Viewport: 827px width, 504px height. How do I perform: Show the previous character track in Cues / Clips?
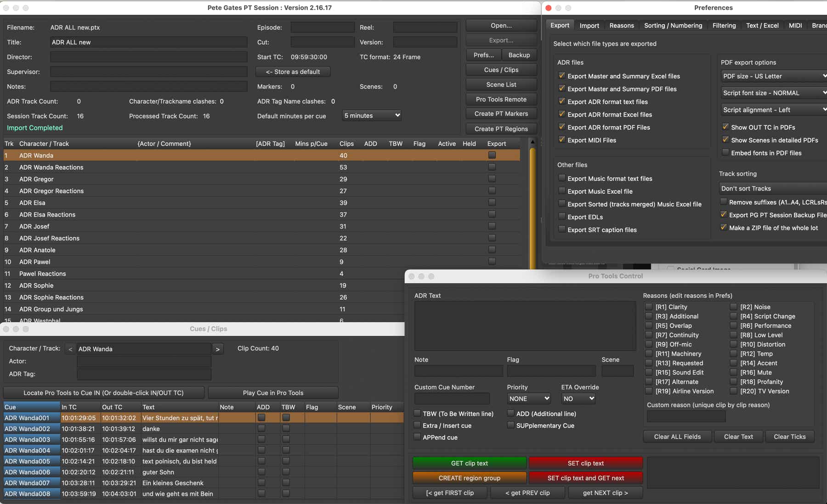pos(70,349)
